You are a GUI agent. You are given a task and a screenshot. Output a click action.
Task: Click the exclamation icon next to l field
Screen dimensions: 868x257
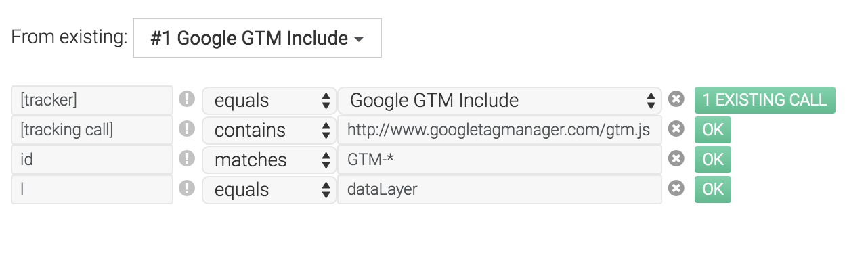point(187,189)
